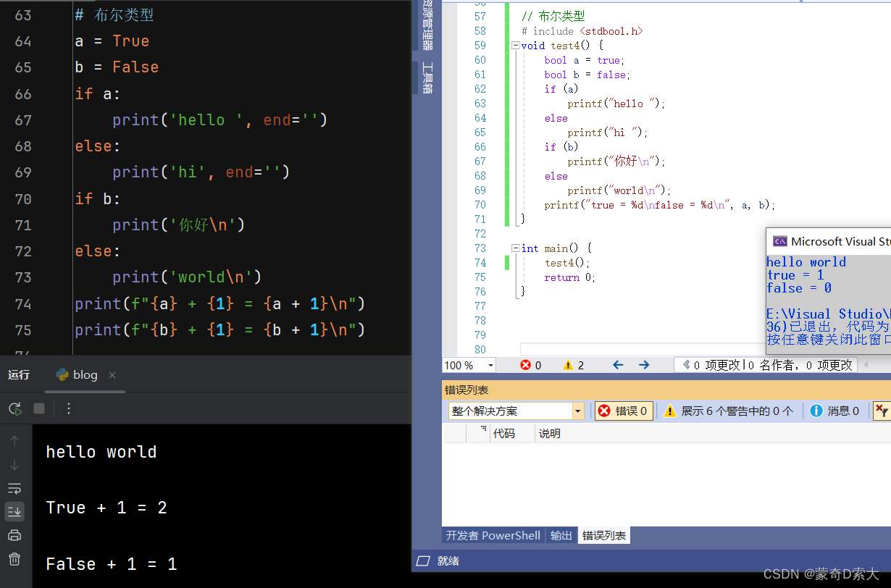
Task: Stop the running process
Action: [x=39, y=408]
